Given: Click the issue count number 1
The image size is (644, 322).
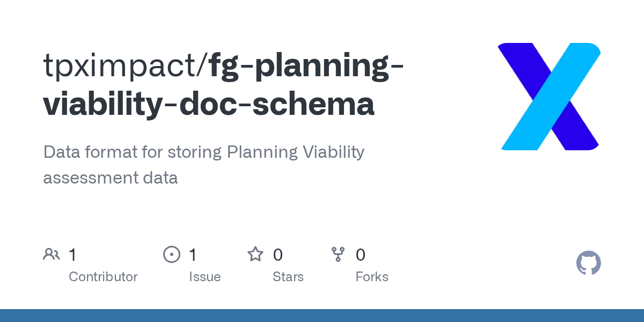Looking at the screenshot, I should [193, 254].
